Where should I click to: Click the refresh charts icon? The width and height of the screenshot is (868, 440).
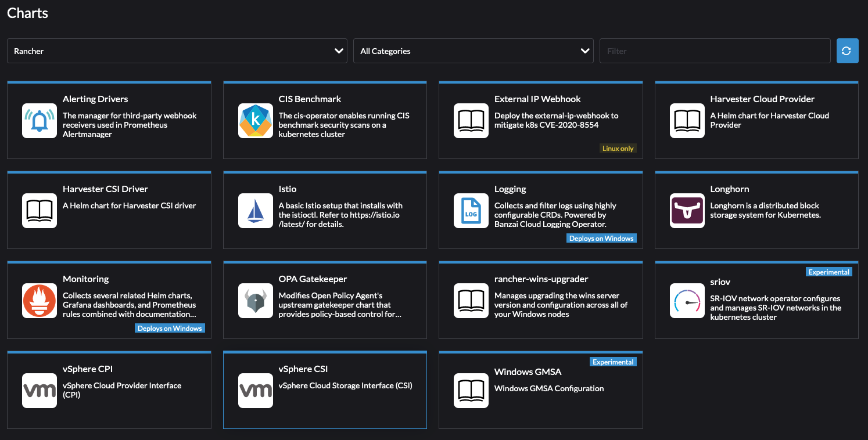[x=847, y=51]
